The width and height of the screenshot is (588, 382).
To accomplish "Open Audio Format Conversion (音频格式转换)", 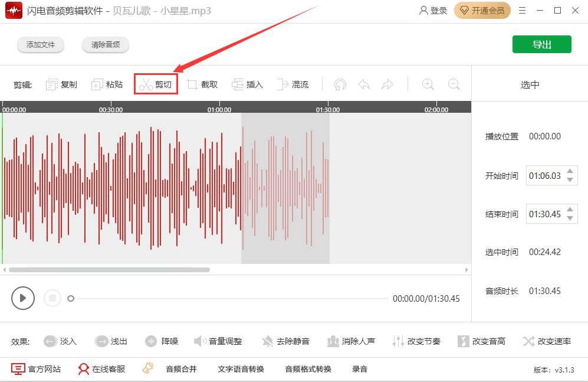I will pos(308,369).
